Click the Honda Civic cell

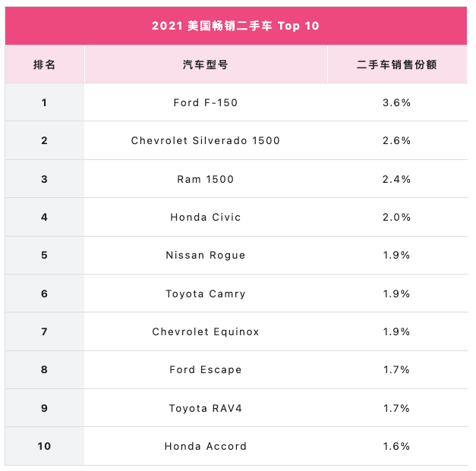pyautogui.click(x=206, y=217)
